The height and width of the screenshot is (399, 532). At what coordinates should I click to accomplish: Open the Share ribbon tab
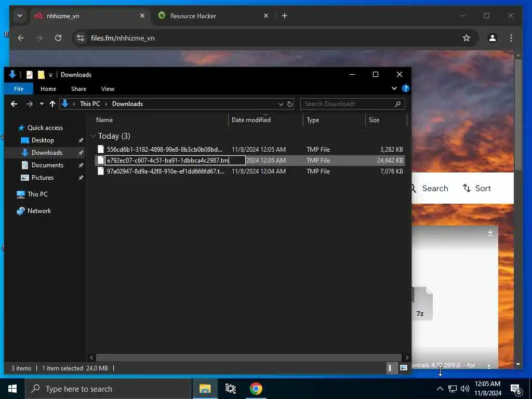coord(79,89)
